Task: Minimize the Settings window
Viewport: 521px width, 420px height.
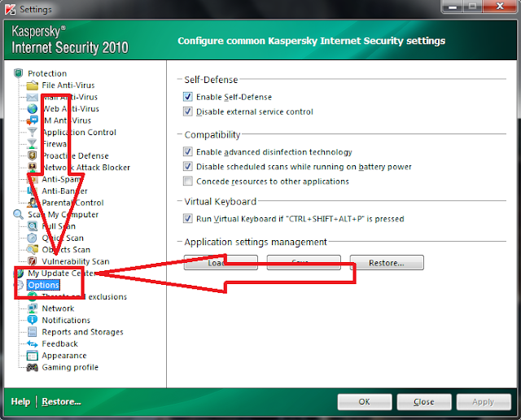Action: [x=453, y=7]
